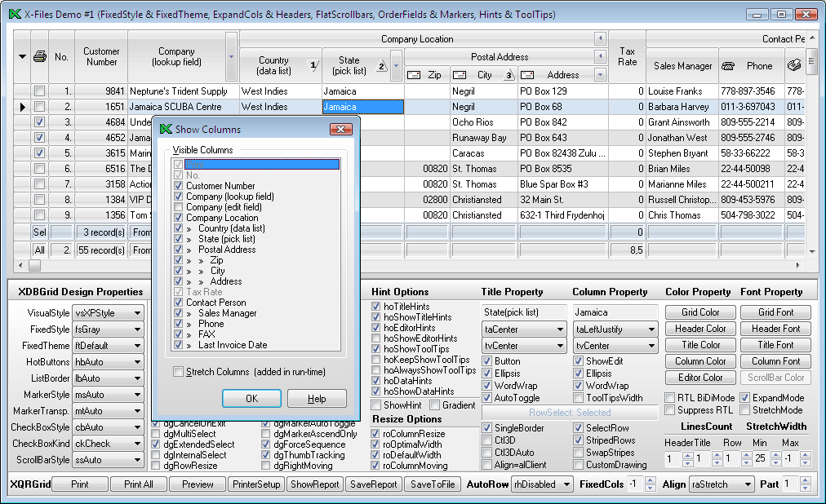Collapse Company Location header with arrow button
This screenshot has width=826, height=504.
pos(600,39)
